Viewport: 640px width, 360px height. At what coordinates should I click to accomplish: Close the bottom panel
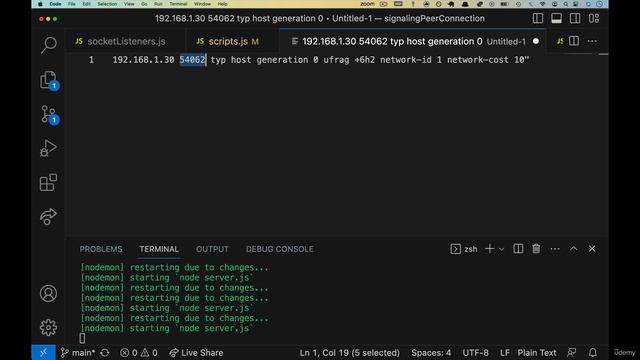pos(592,249)
